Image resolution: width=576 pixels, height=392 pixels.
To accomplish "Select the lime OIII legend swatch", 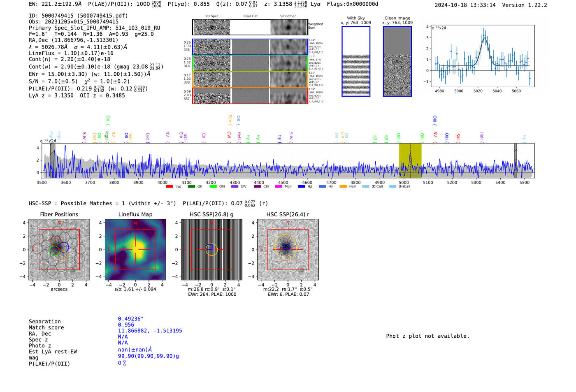I will [x=213, y=187].
